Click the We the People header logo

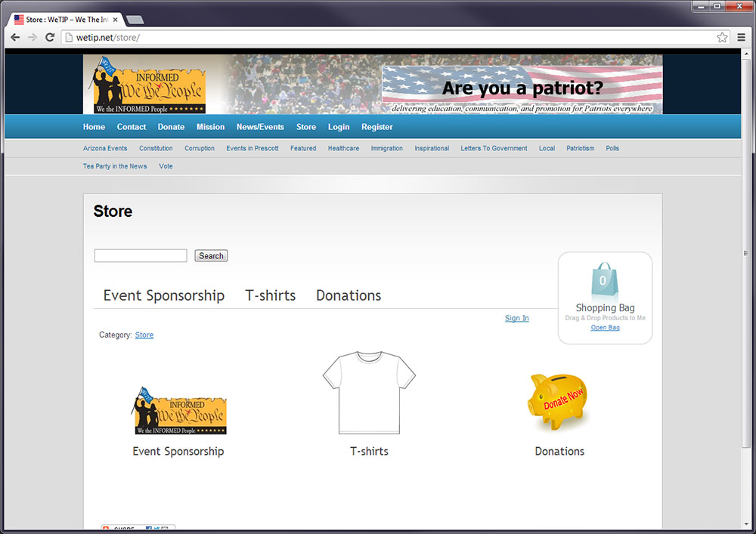149,85
